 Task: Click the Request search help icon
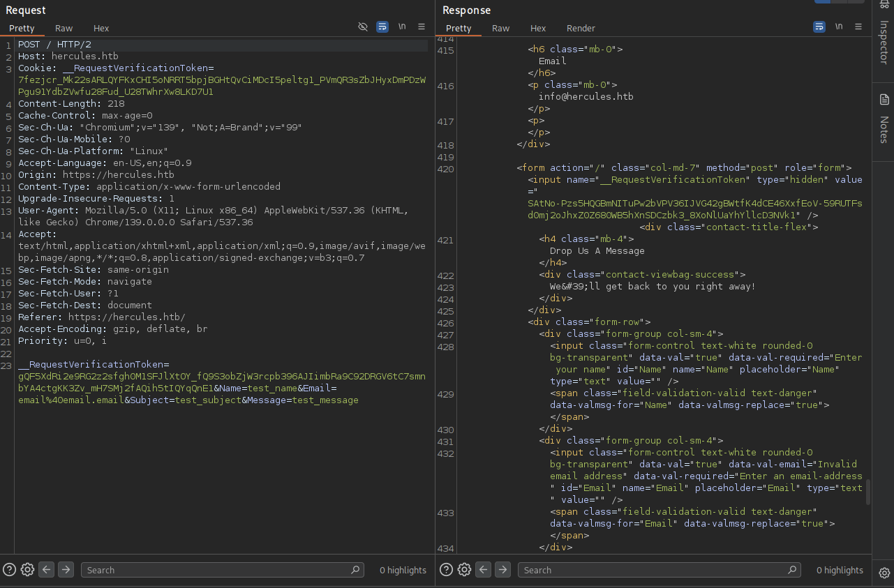click(x=10, y=570)
